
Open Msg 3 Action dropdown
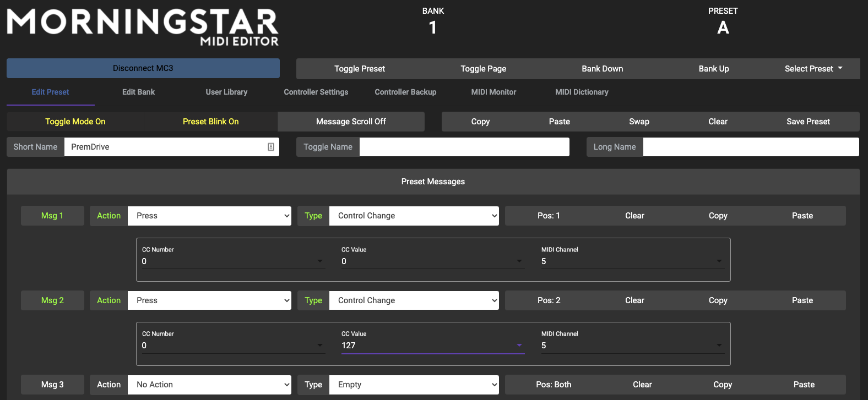click(x=209, y=385)
